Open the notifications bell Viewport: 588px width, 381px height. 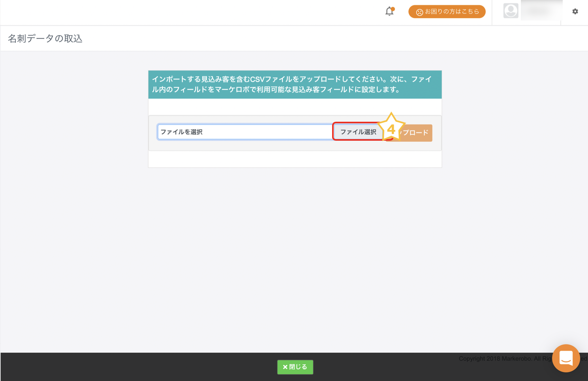pyautogui.click(x=389, y=11)
